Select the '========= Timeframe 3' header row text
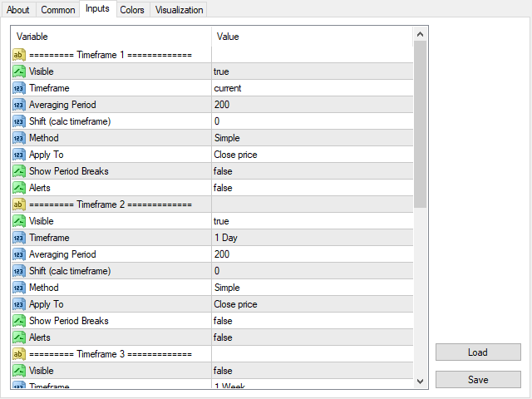This screenshot has height=399, width=532. [x=111, y=354]
